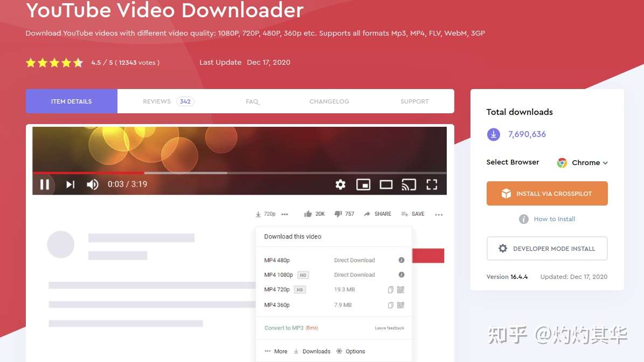This screenshot has height=362, width=644.
Task: Click the total downloads arrow icon
Action: [493, 134]
